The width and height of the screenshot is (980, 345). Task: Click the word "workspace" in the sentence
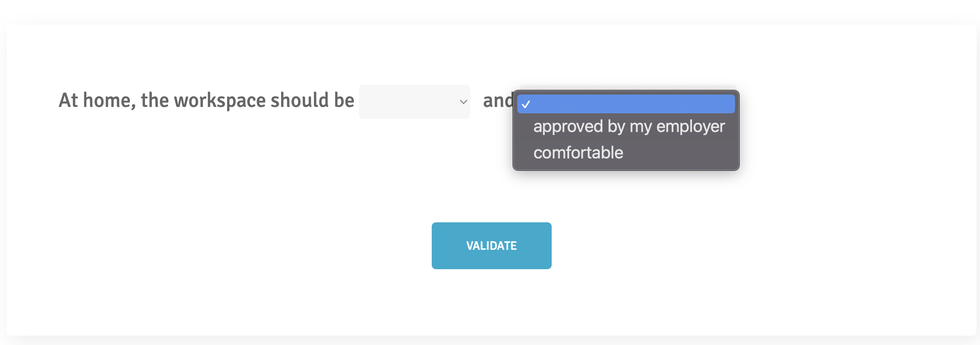point(219,101)
